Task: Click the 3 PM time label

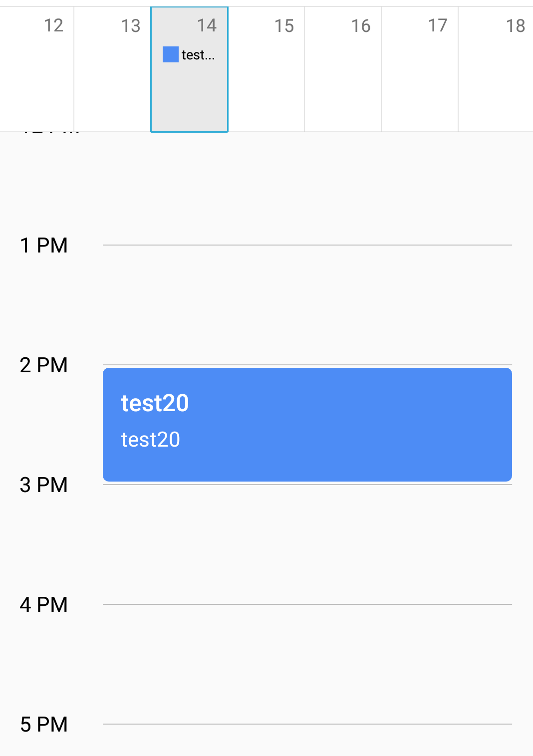Action: pos(44,485)
